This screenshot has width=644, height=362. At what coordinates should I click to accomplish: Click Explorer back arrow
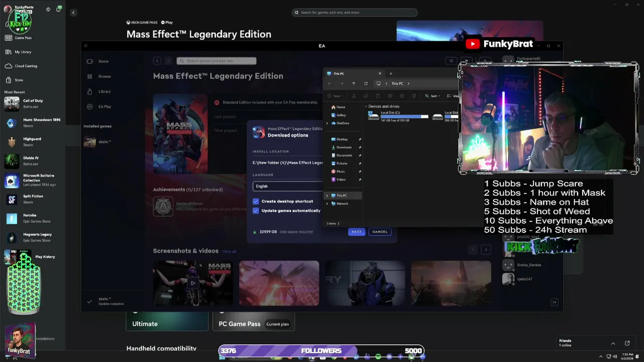click(x=330, y=83)
